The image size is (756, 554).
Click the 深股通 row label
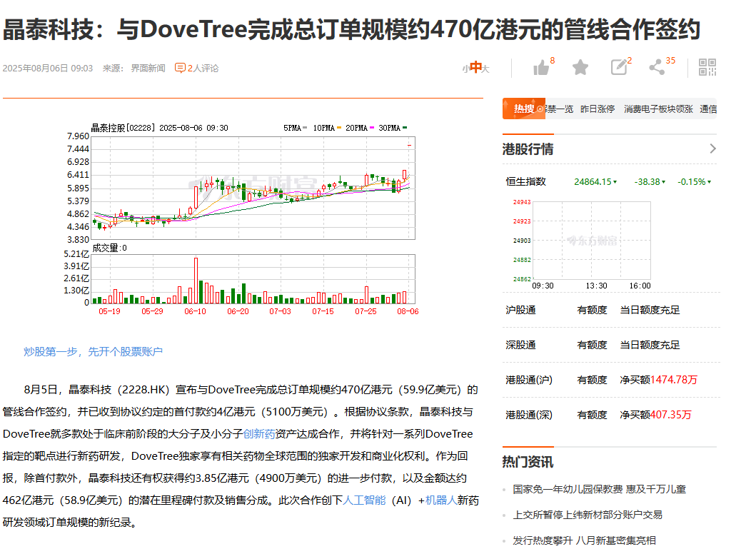tap(520, 345)
